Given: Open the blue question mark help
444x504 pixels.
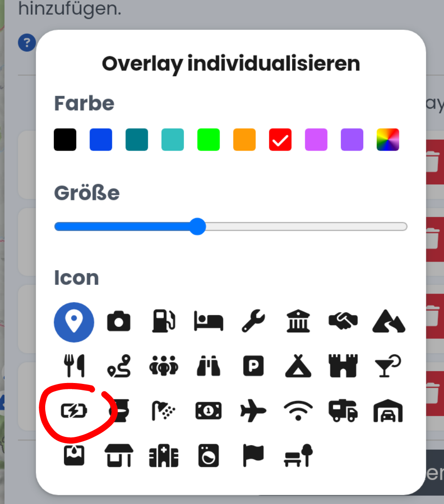Looking at the screenshot, I should 27,42.
